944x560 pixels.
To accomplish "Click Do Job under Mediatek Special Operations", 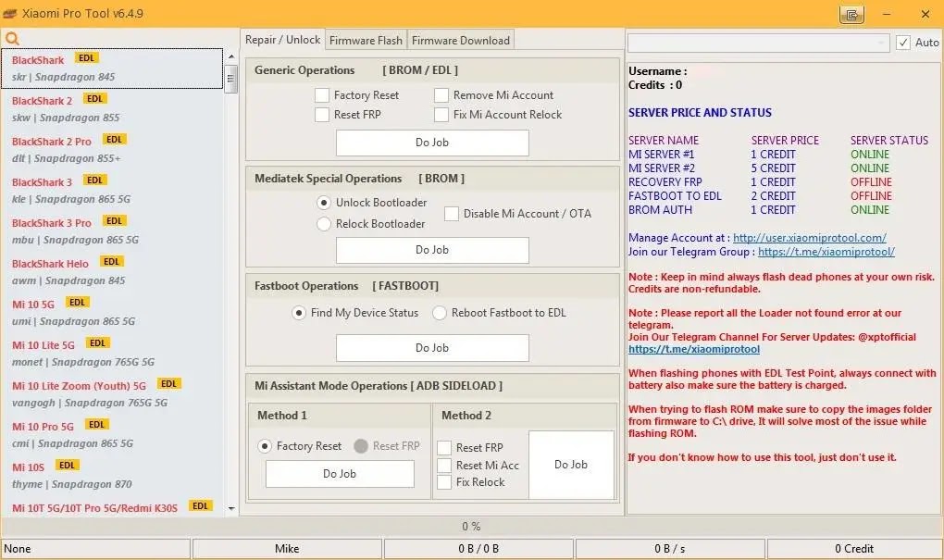I will coord(432,250).
